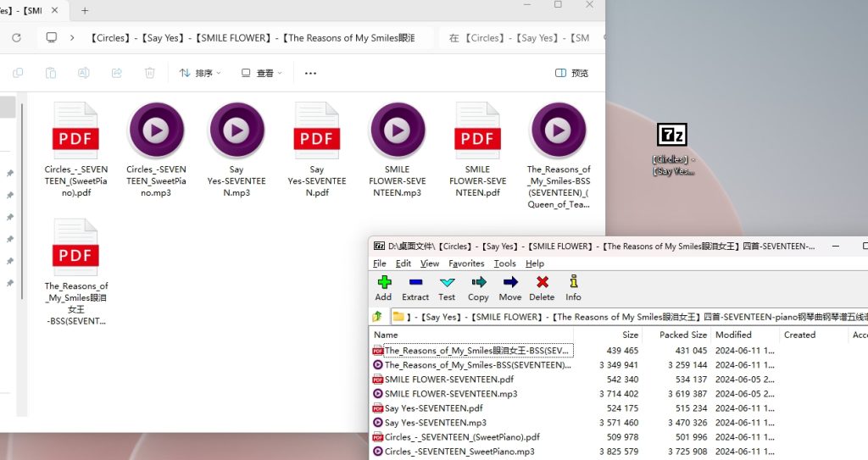
Task: Sort 7-Zip list by Modified column
Action: pos(746,335)
